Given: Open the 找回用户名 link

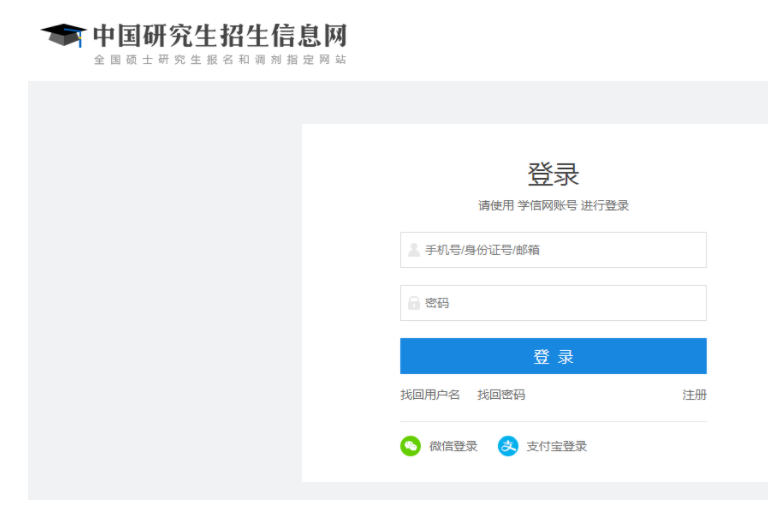Looking at the screenshot, I should (430, 395).
